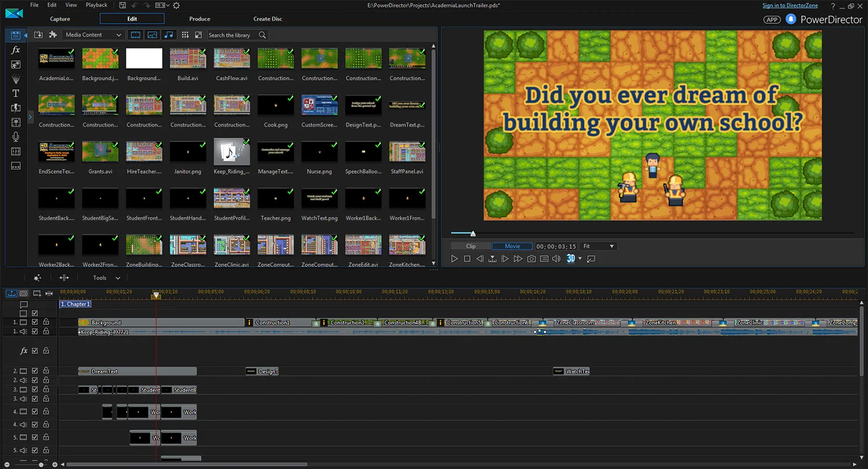Image resolution: width=868 pixels, height=469 pixels.
Task: Toggle show video files filter
Action: (135, 35)
